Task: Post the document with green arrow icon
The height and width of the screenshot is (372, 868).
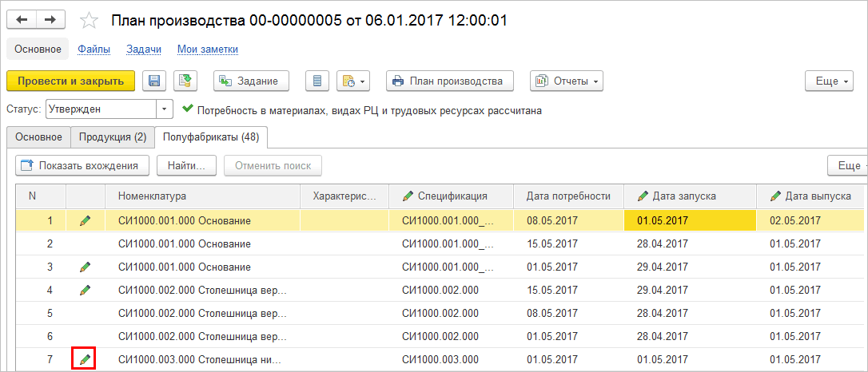Action: [x=185, y=81]
